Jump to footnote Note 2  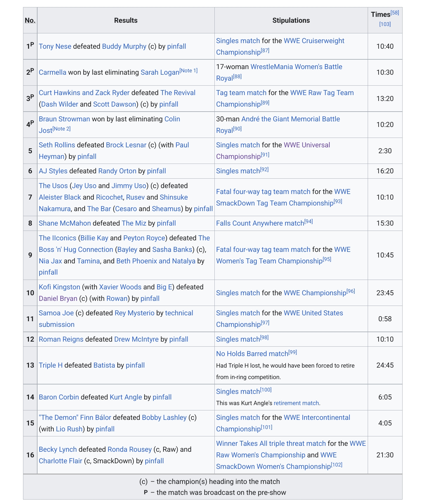click(x=61, y=129)
